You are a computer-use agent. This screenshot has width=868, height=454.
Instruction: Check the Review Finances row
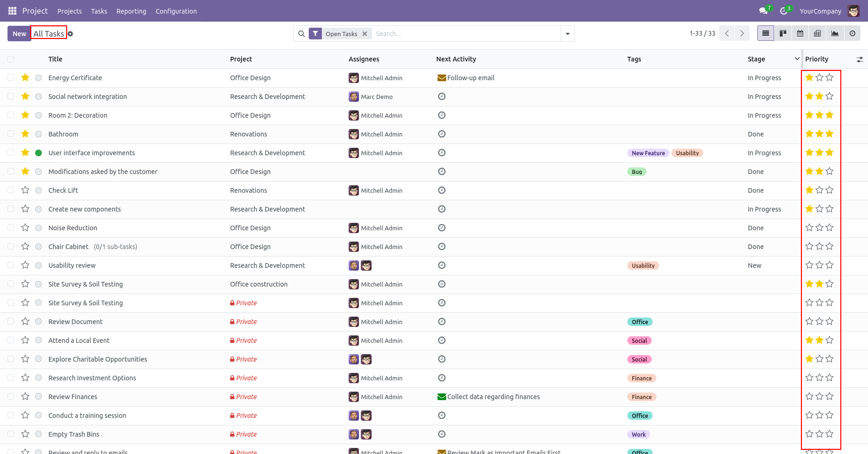point(11,396)
